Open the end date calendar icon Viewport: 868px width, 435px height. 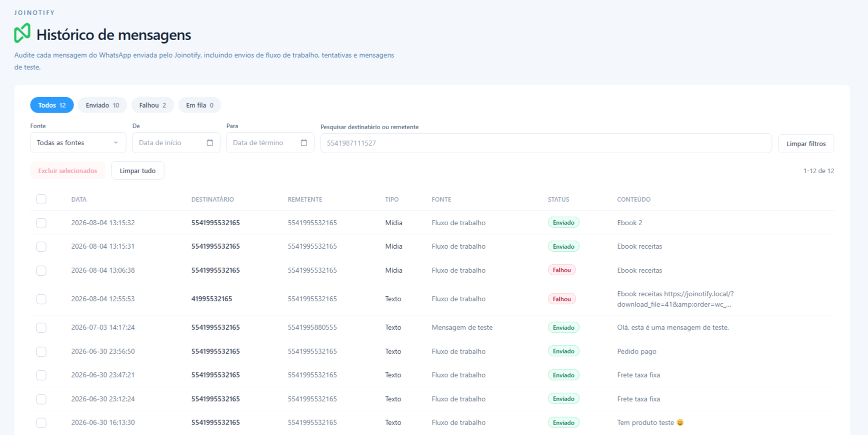304,143
